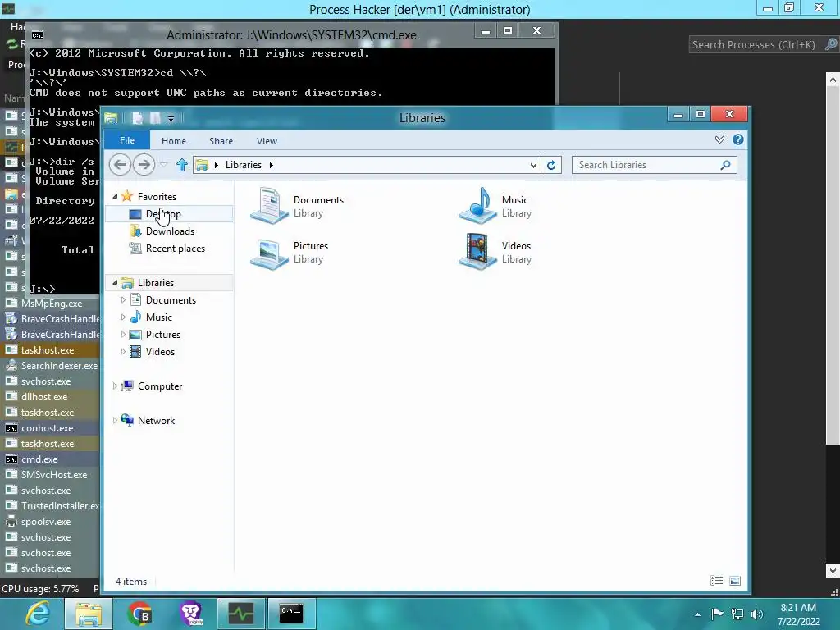Open the Pictures library icon in content pane
This screenshot has height=630, width=840.
click(269, 253)
